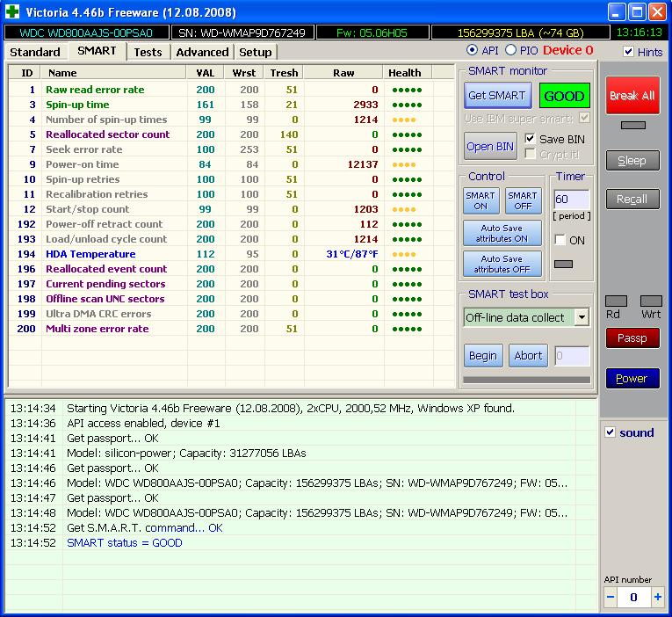Image resolution: width=672 pixels, height=617 pixels.
Task: Select the Spin-up time attribute
Action: click(230, 105)
